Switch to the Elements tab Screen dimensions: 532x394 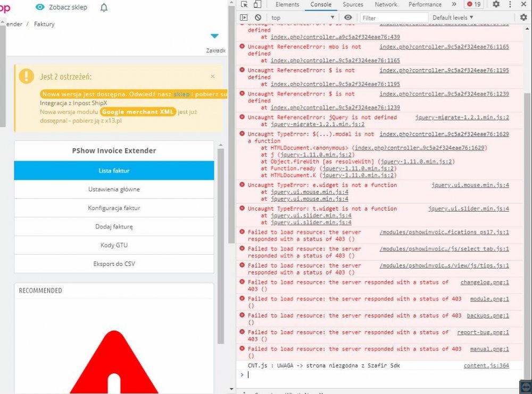[x=287, y=4]
